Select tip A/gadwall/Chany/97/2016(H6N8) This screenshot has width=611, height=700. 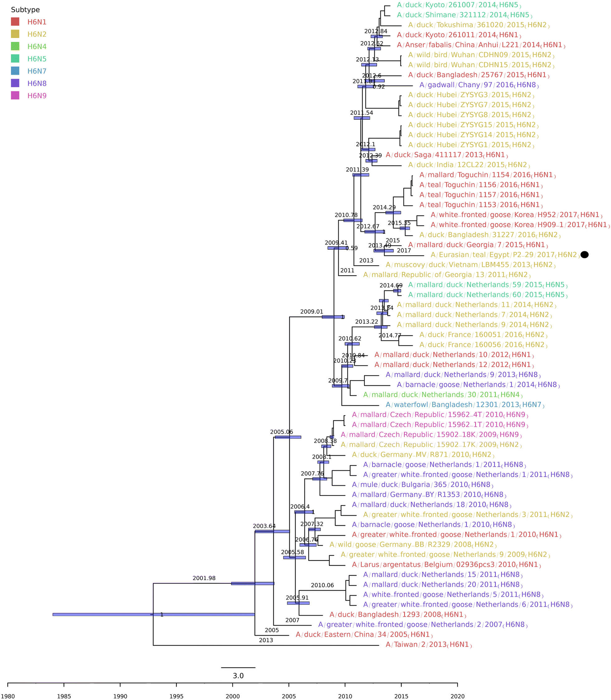(x=479, y=85)
